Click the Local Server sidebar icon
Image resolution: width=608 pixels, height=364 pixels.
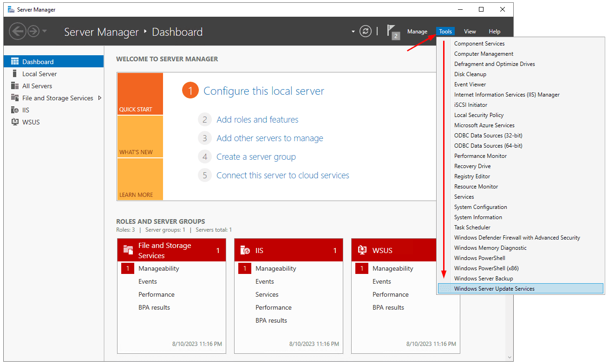click(x=14, y=73)
